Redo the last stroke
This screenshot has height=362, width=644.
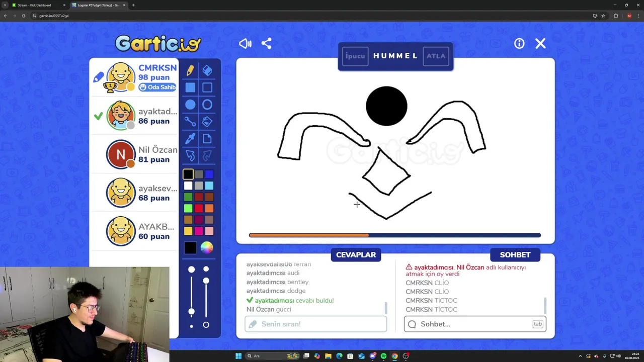coord(207,156)
